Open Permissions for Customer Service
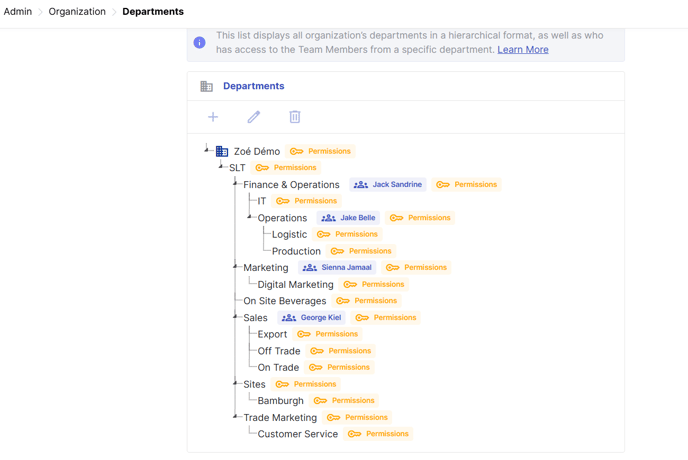This screenshot has width=688, height=460. coord(378,434)
